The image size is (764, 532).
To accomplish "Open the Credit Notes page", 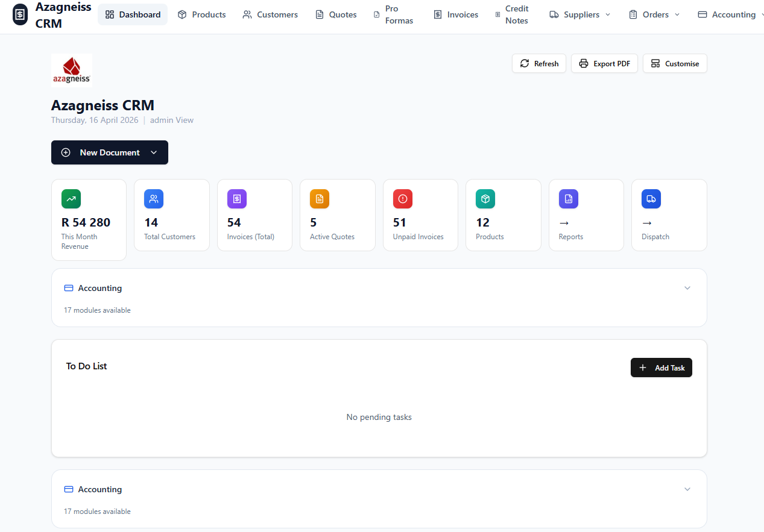I will click(512, 14).
